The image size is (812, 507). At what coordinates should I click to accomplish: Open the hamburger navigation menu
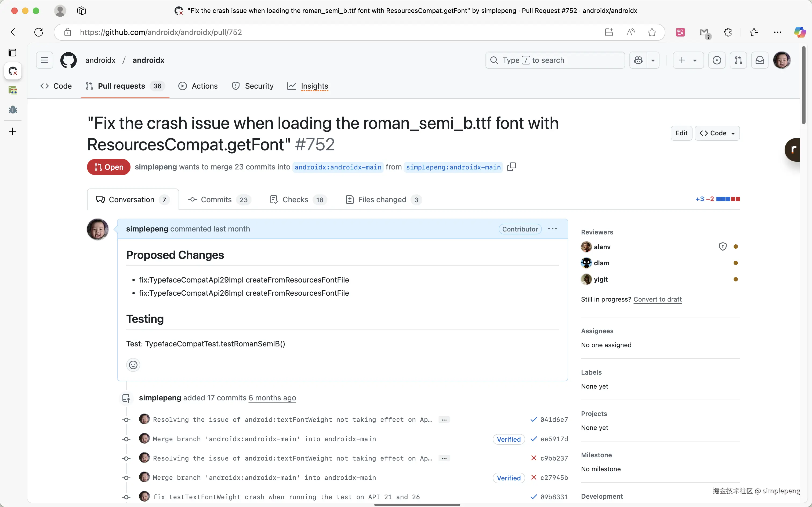[45, 60]
